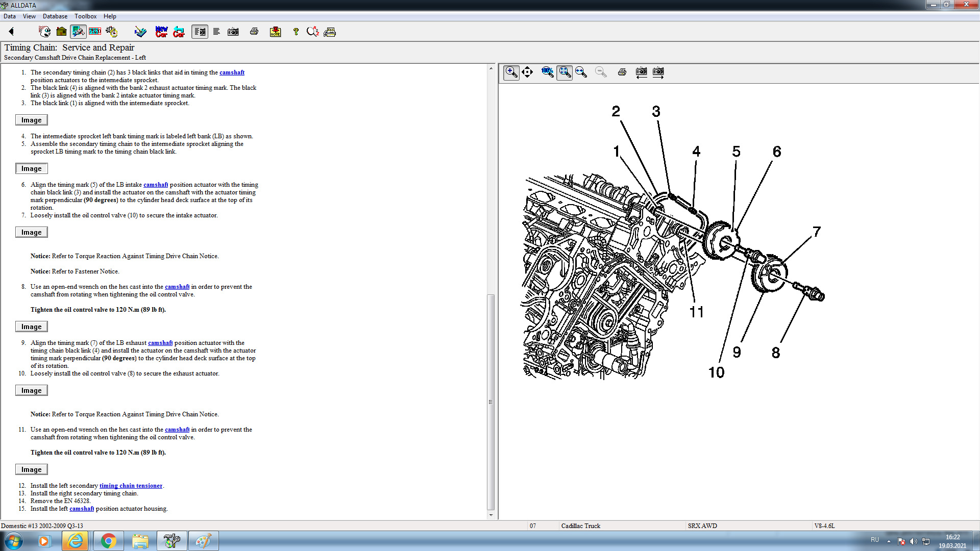The image size is (980, 551).
Task: Click the yellow Note pushpin icon
Action: click(275, 32)
